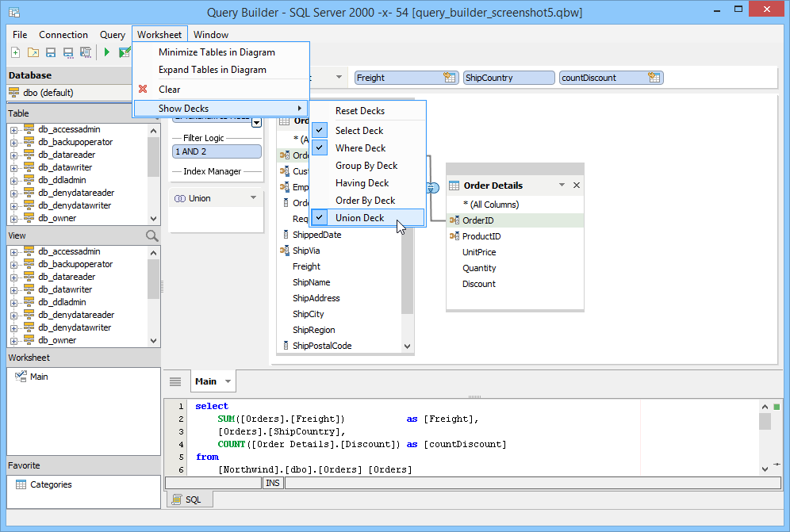The height and width of the screenshot is (532, 790).
Task: Click the ShipCountry column pill
Action: click(509, 78)
